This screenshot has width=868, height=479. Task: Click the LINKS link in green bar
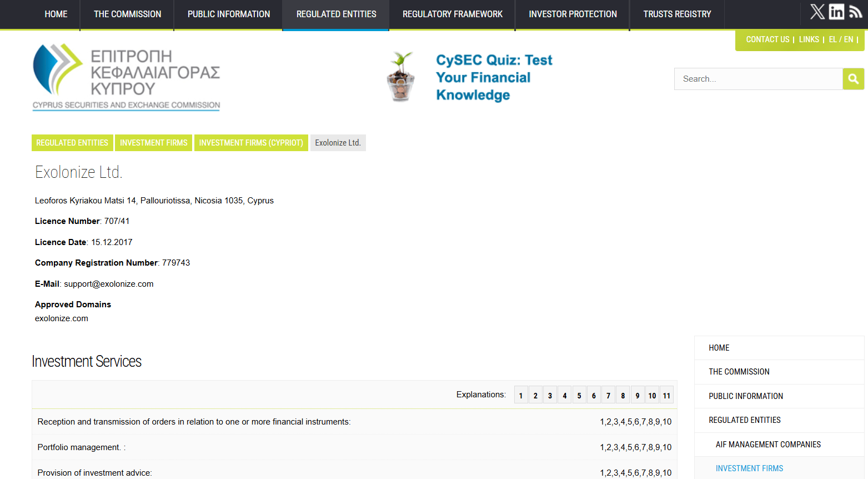[809, 39]
